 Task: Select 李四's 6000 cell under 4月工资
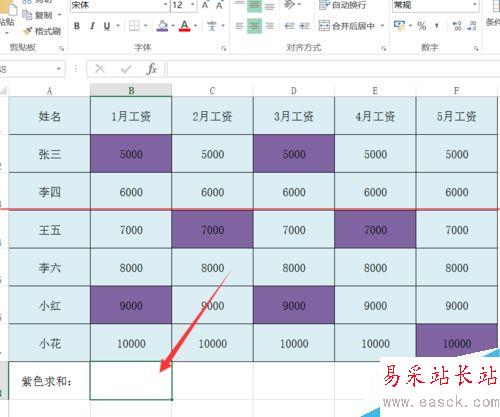(x=375, y=192)
